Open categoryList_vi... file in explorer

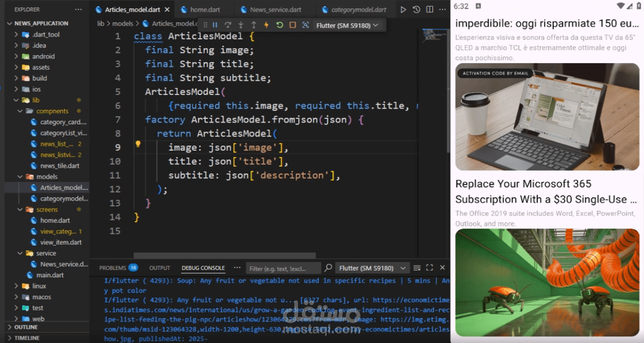(63, 133)
